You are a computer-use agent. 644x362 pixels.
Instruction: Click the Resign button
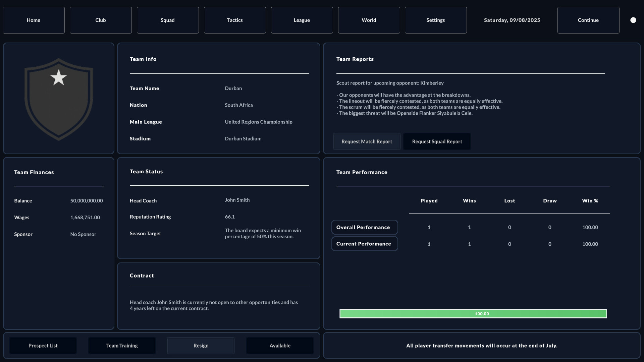pyautogui.click(x=201, y=346)
